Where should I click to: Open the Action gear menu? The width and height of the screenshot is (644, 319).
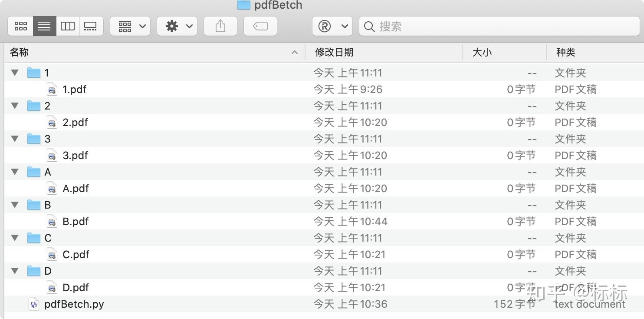tap(177, 27)
